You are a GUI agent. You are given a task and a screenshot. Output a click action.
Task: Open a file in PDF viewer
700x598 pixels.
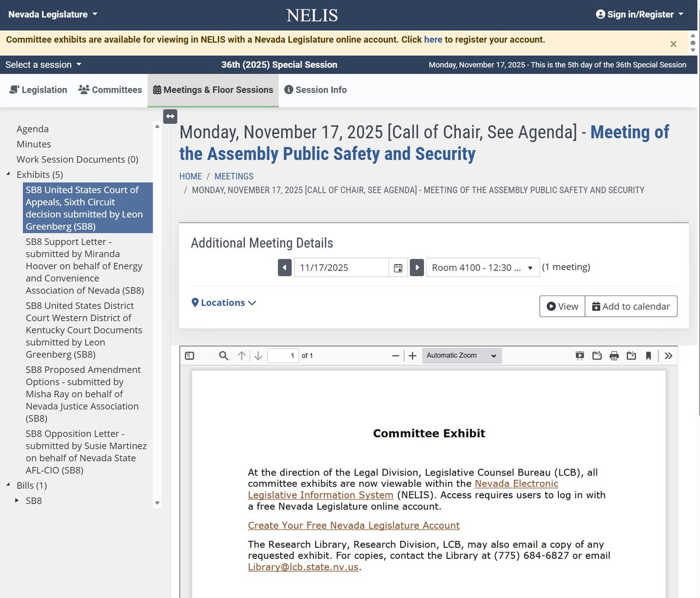(x=597, y=356)
